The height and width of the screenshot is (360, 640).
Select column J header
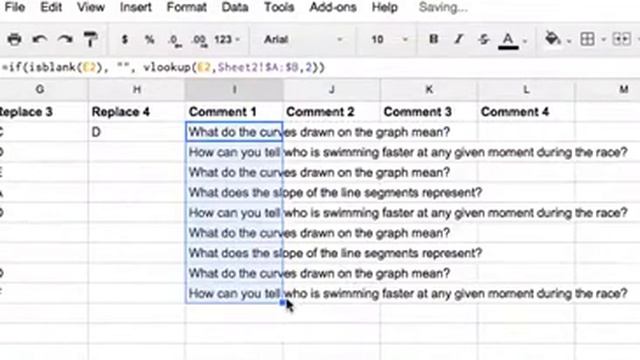(331, 89)
